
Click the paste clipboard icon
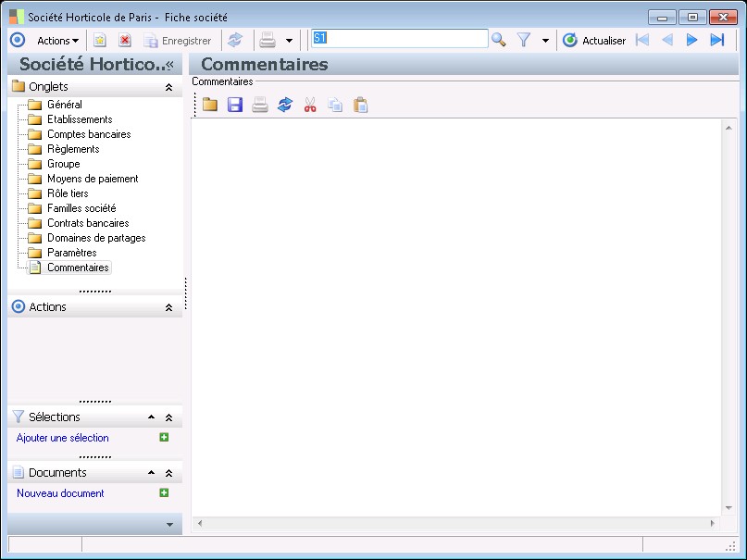(361, 106)
